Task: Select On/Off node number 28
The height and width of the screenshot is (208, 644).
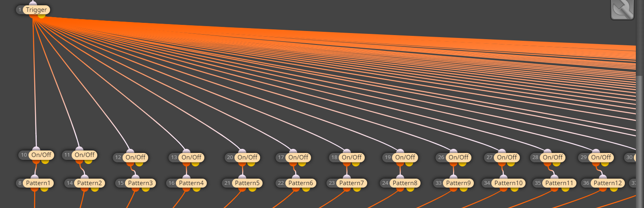Action: coord(552,157)
